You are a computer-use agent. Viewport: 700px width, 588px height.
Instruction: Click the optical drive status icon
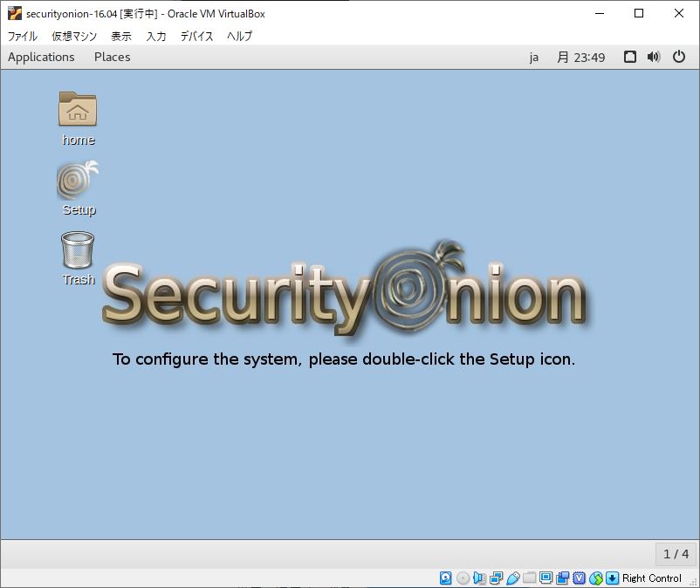click(x=463, y=578)
